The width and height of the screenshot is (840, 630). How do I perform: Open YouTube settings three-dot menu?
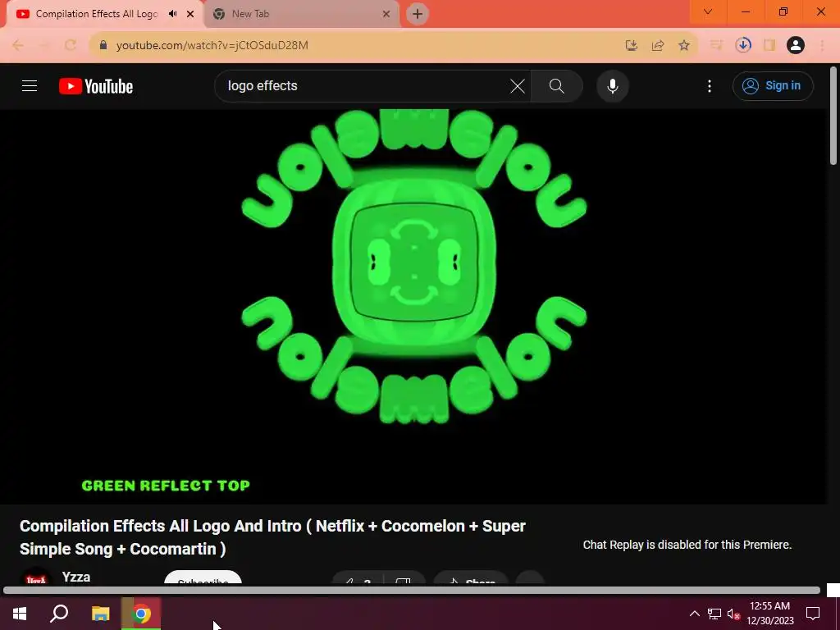[x=710, y=85]
